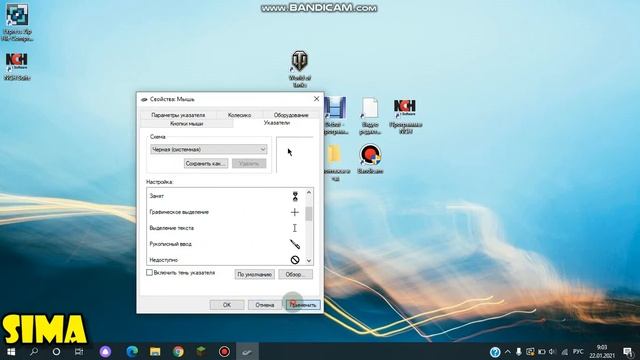Viewport: 640px width, 360px height.
Task: Click the unavailable circle-slash cursor icon
Action: (295, 260)
